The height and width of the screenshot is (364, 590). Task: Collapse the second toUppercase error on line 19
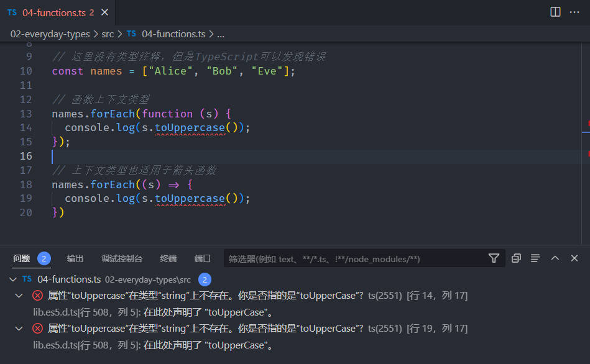pyautogui.click(x=19, y=329)
